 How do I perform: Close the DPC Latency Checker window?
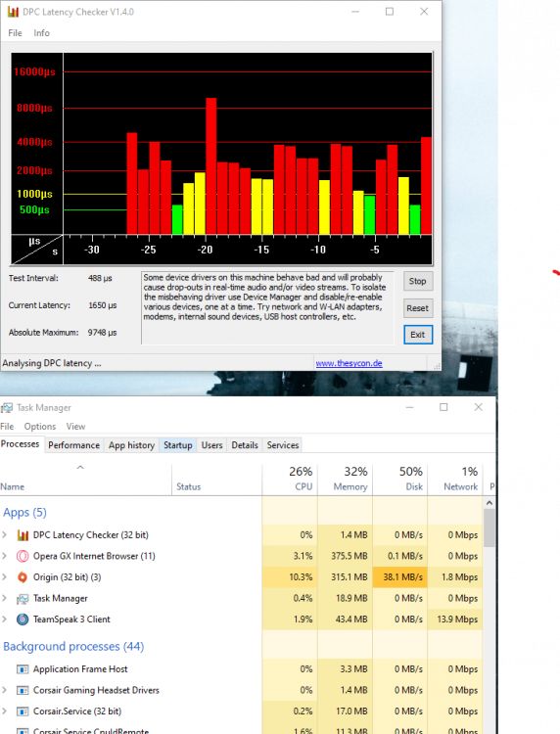(424, 12)
